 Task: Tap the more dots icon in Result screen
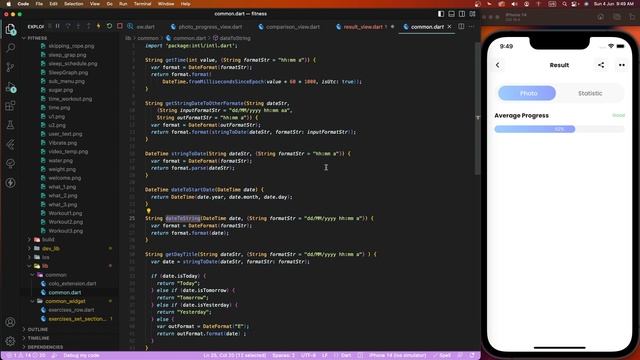[622, 65]
